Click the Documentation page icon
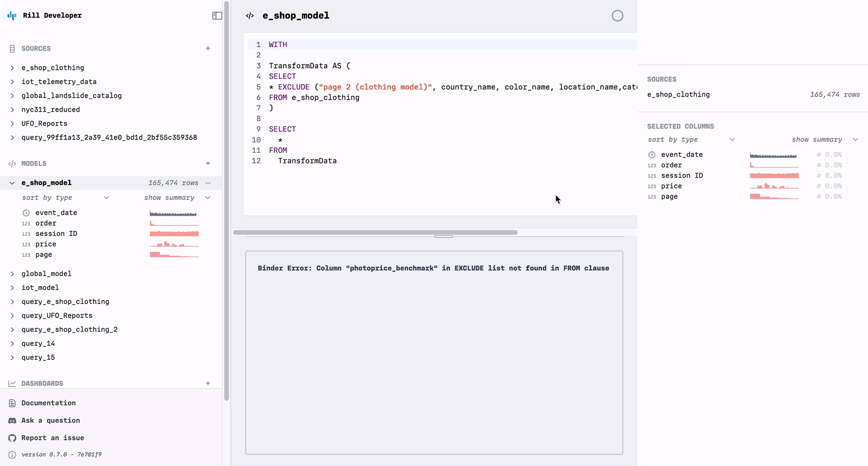Screen dimensions: 868x466 (12, 403)
